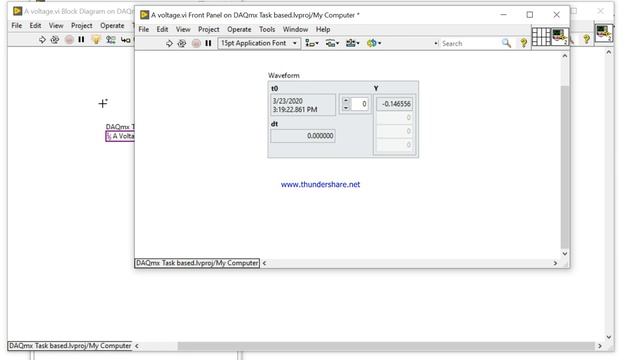Click the Y value -0.146556
The height and width of the screenshot is (360, 640).
tap(394, 104)
